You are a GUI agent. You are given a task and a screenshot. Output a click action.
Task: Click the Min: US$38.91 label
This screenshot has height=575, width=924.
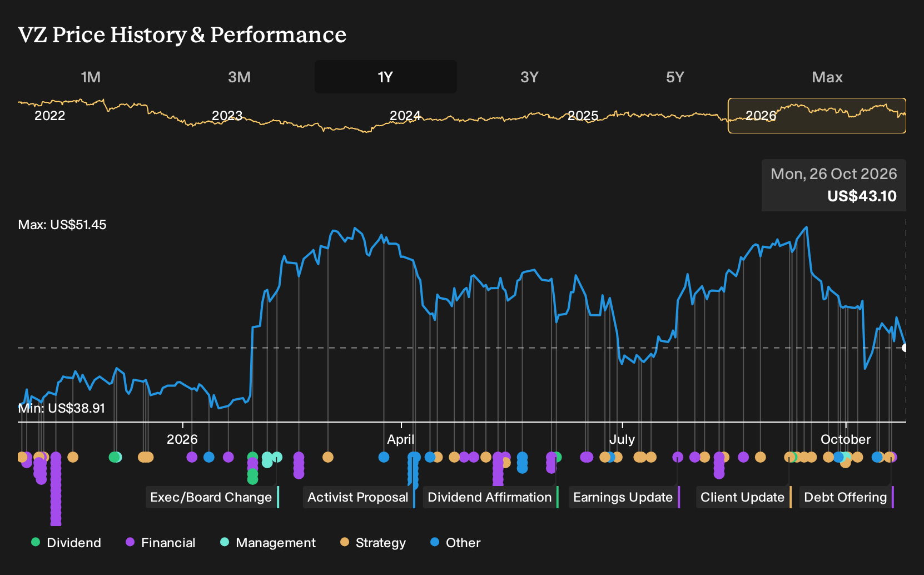click(x=62, y=408)
